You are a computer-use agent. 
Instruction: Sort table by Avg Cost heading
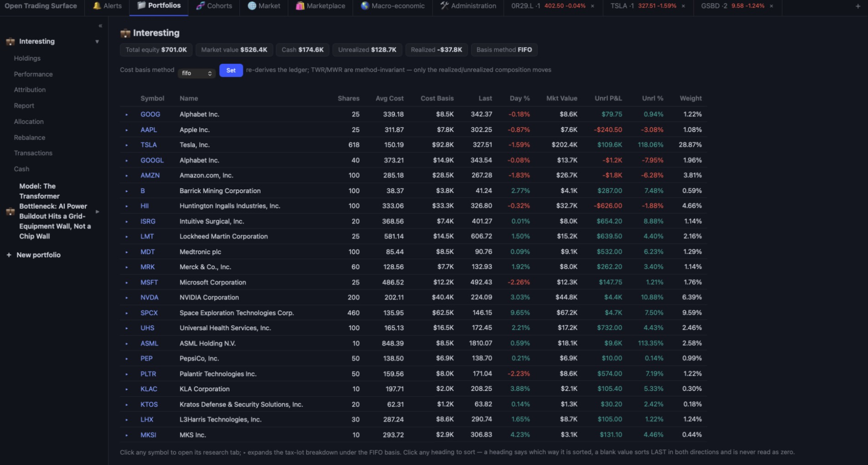[x=390, y=98]
